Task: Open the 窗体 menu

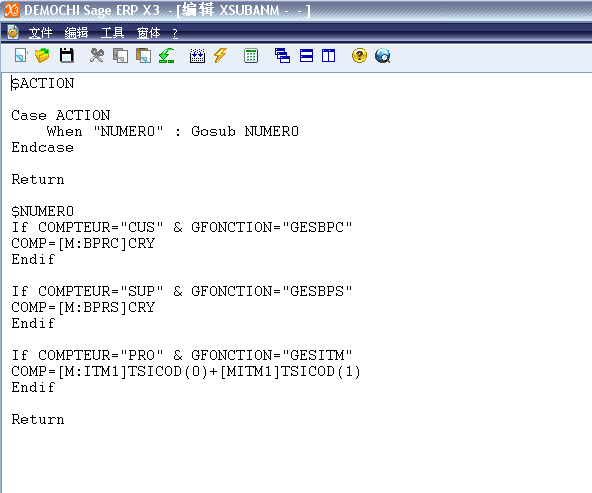Action: (x=148, y=33)
